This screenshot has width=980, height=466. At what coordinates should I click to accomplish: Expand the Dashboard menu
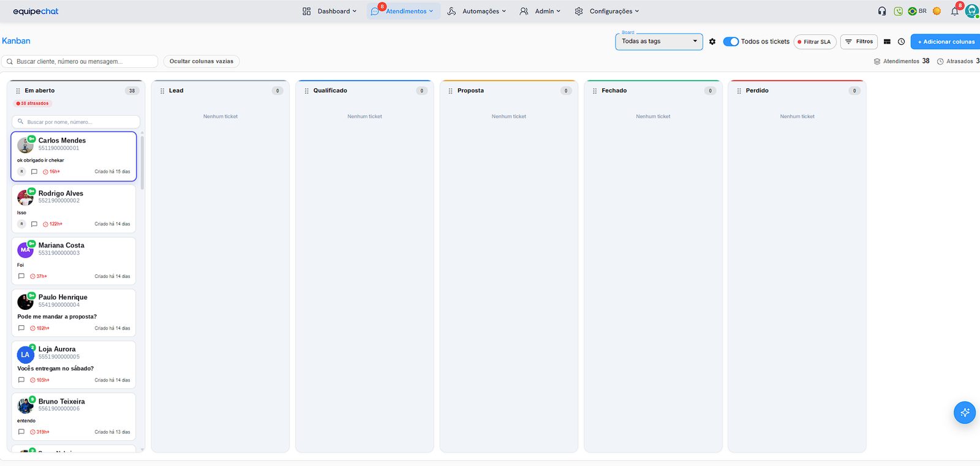click(330, 11)
